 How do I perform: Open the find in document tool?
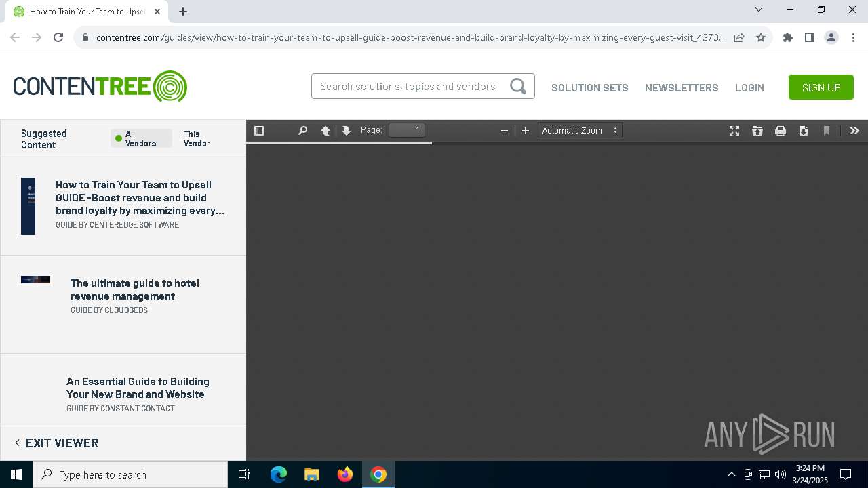(303, 131)
